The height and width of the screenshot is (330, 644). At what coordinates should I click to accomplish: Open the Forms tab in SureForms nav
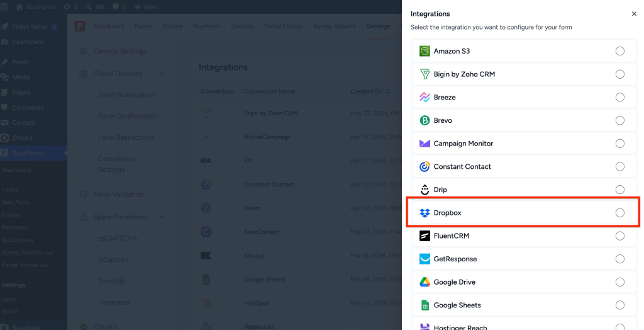143,26
